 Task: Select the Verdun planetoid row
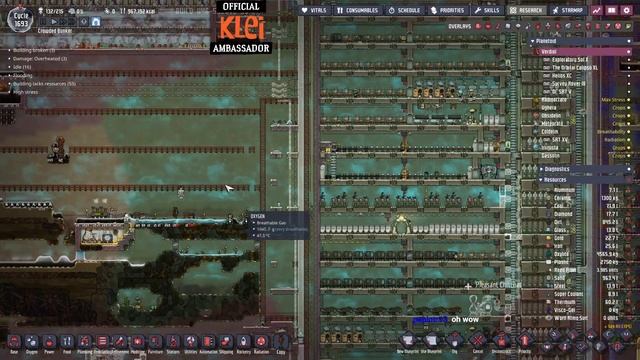(582, 52)
